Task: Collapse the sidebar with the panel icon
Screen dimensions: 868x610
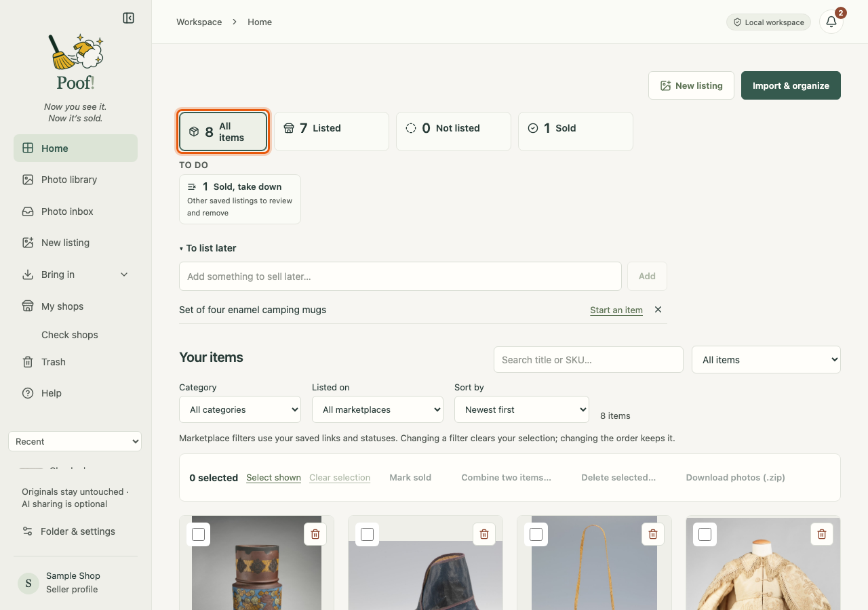Action: [128, 18]
